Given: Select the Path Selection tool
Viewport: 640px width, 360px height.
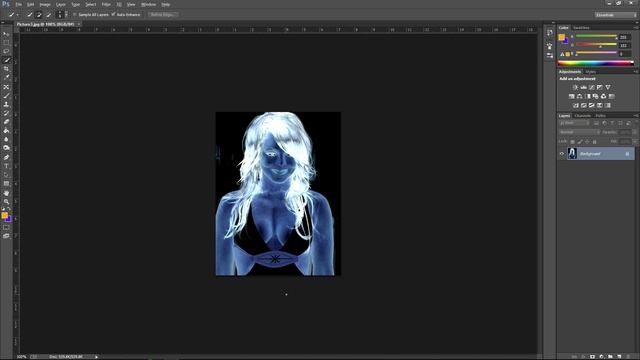Looking at the screenshot, I should coord(6,175).
